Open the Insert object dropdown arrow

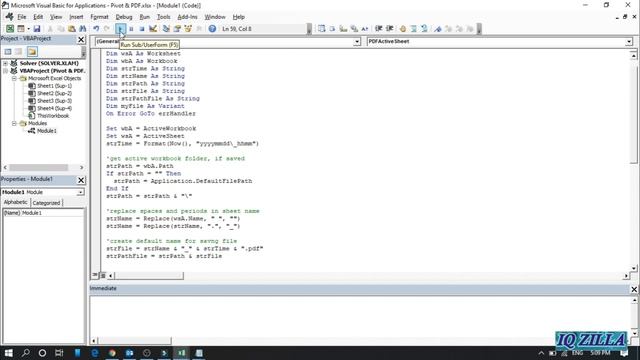28,29
